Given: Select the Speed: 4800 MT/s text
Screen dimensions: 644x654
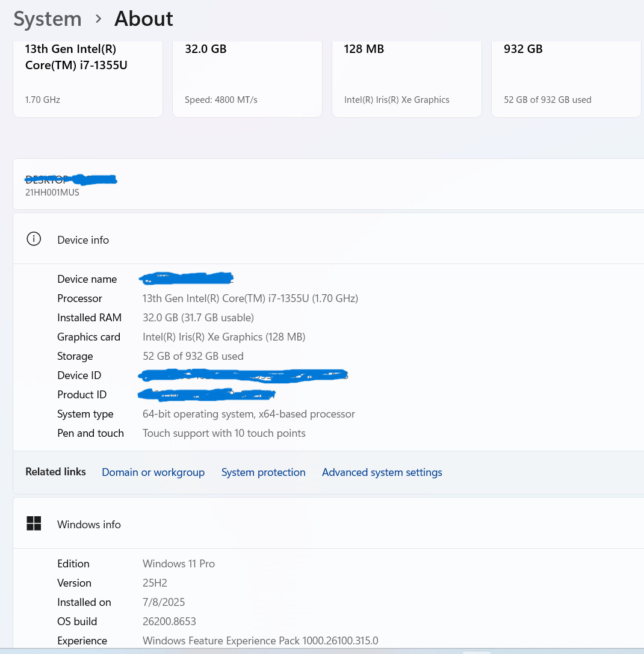Looking at the screenshot, I should click(221, 100).
